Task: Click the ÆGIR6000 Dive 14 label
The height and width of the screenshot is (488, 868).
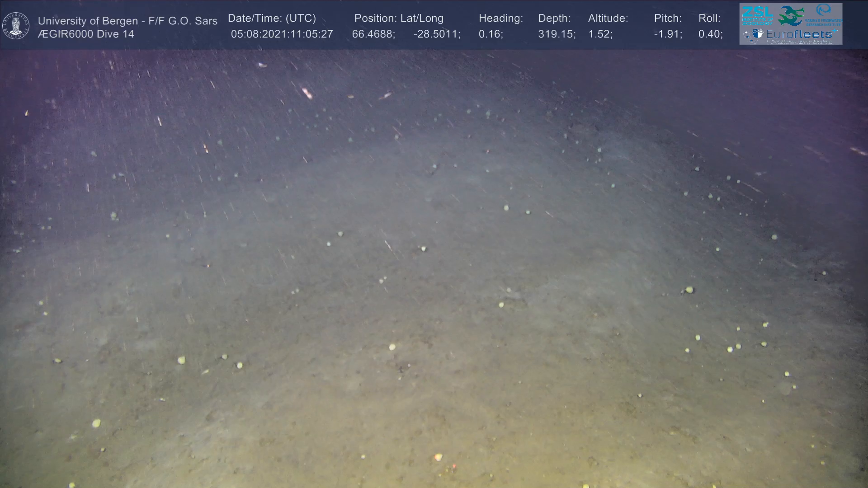Action: [x=86, y=34]
